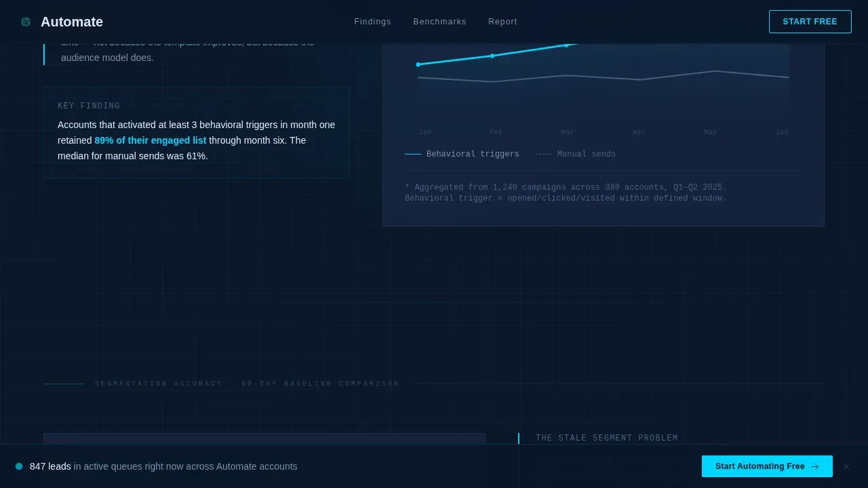Click the live status dot beside 847 leads
This screenshot has width=868, height=488.
point(19,466)
